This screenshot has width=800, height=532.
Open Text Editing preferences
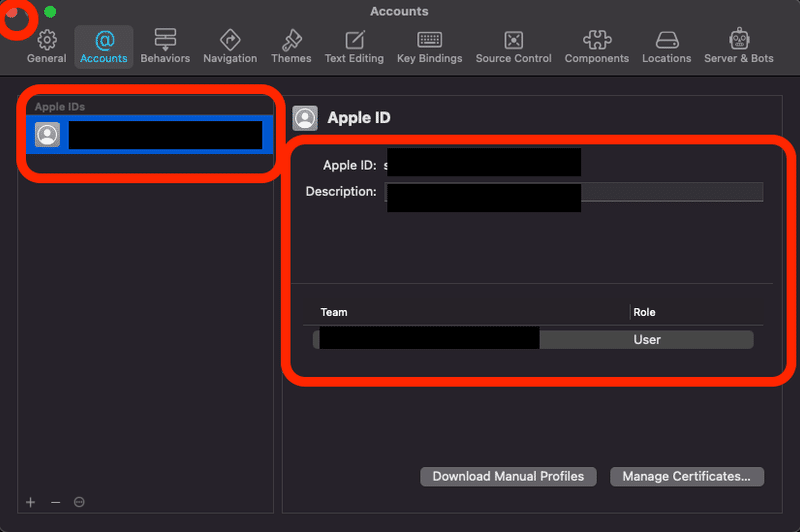tap(354, 47)
